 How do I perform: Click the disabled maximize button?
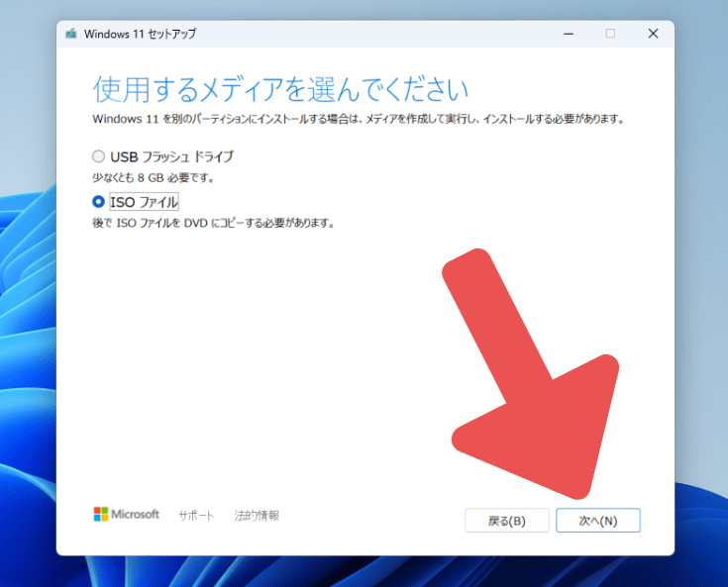point(610,34)
